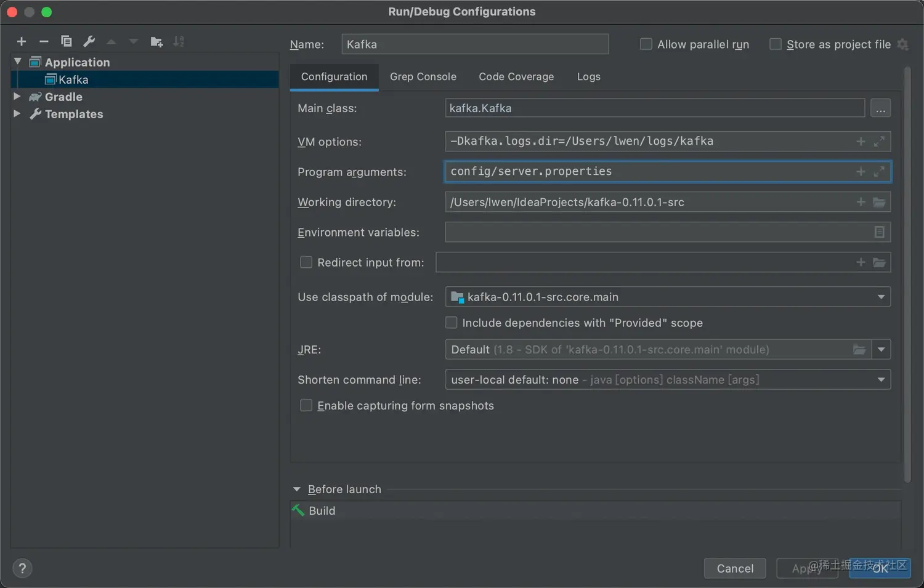The image size is (924, 588).
Task: Click the vertical scrollbar of configuration panel
Action: [x=907, y=274]
